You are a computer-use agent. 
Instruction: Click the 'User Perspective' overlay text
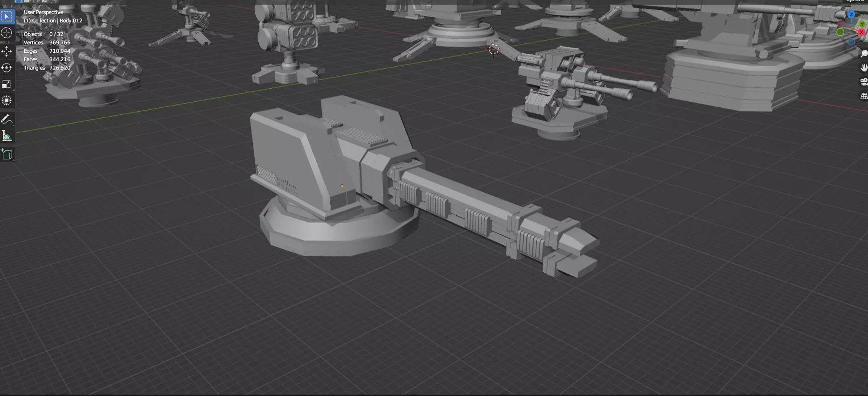click(43, 12)
